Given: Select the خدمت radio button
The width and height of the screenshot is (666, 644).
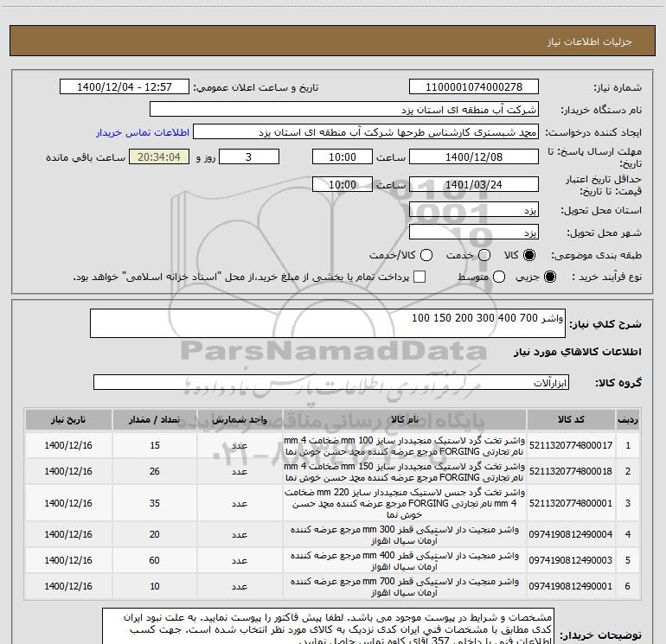Looking at the screenshot, I should coord(484,255).
